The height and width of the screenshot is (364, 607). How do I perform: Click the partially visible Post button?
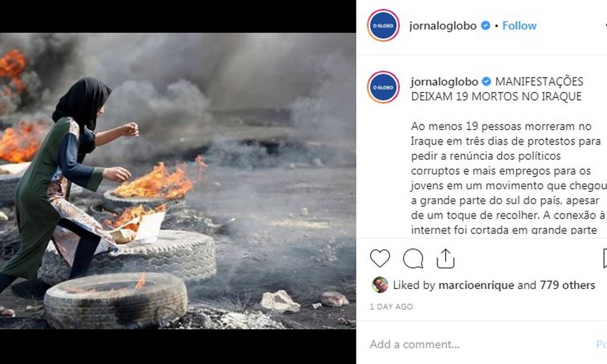tap(601, 344)
